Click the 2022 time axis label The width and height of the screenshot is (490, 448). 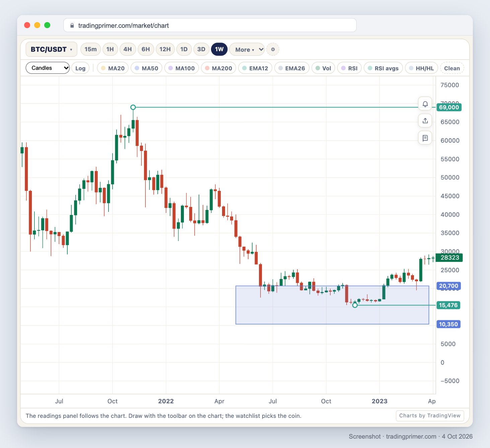[x=166, y=401]
